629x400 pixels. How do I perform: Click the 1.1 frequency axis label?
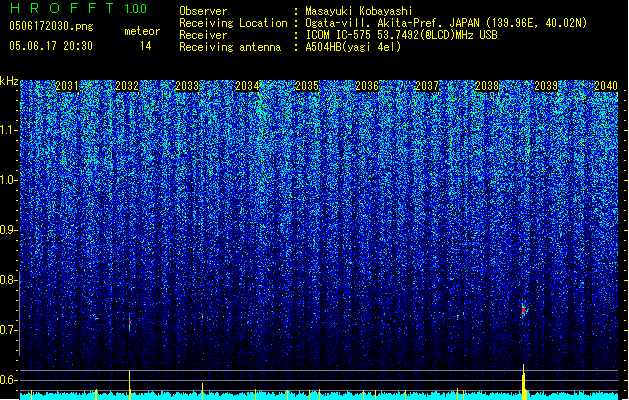click(x=9, y=129)
